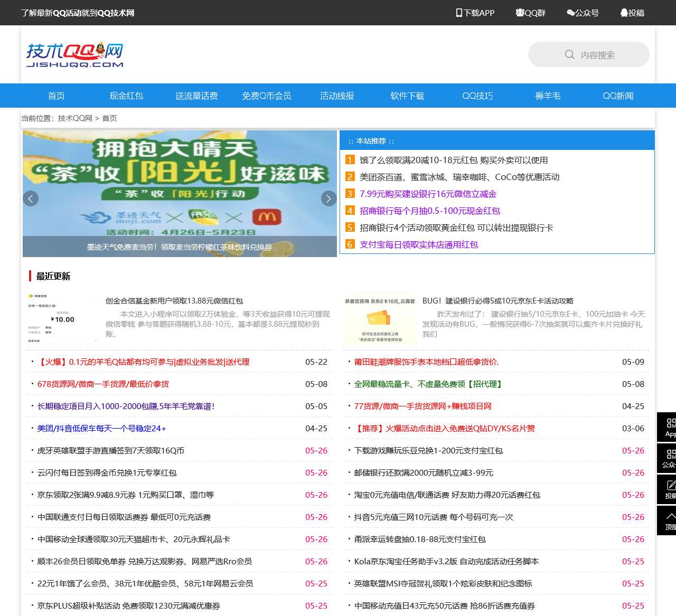Viewport: 676px width, 616px height.
Task: Show the previous carousel slide
Action: point(31,198)
